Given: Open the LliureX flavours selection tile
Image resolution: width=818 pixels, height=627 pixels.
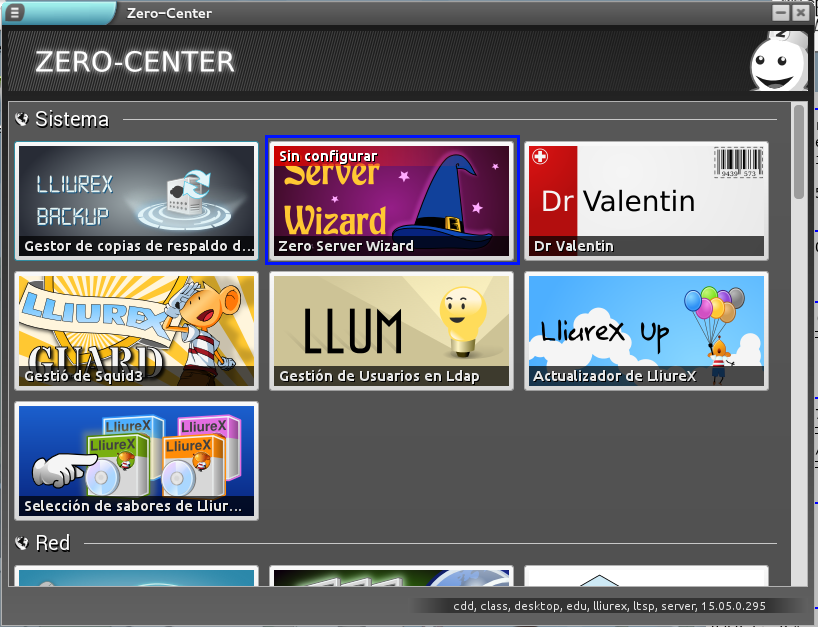Looking at the screenshot, I should coord(137,460).
